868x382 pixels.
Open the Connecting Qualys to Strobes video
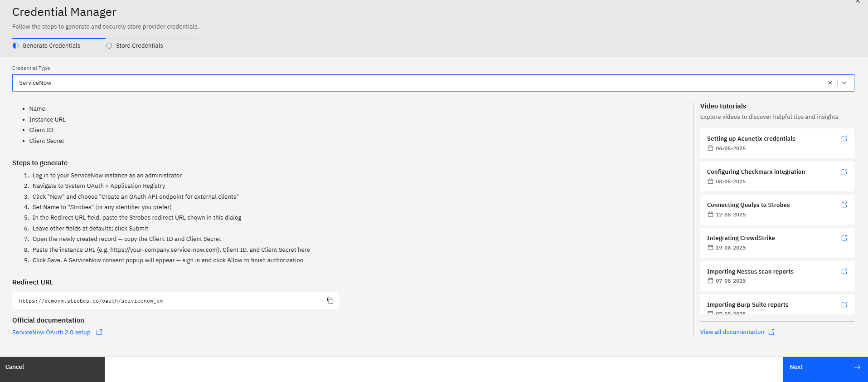(x=777, y=210)
